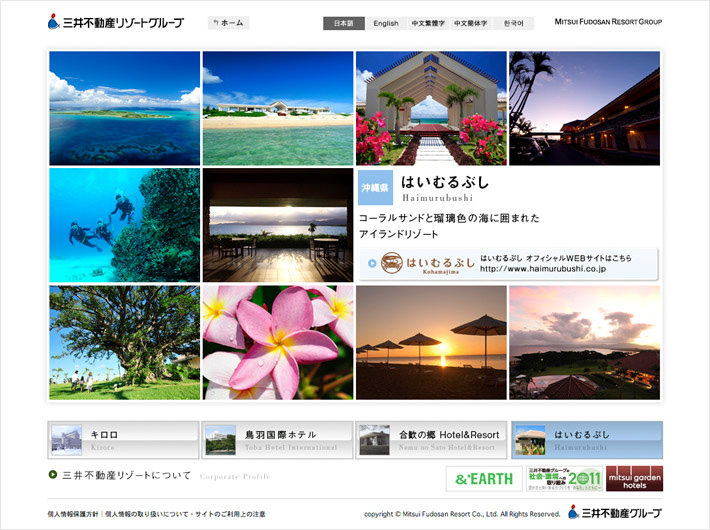This screenshot has height=530, width=710.
Task: Open dusk hotel building with palm photo
Action: click(585, 108)
